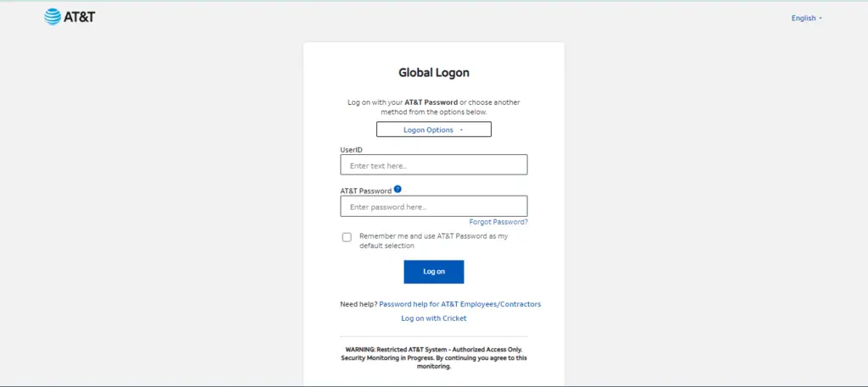Open Password help for AT&T Employees/Contractors

(x=460, y=304)
